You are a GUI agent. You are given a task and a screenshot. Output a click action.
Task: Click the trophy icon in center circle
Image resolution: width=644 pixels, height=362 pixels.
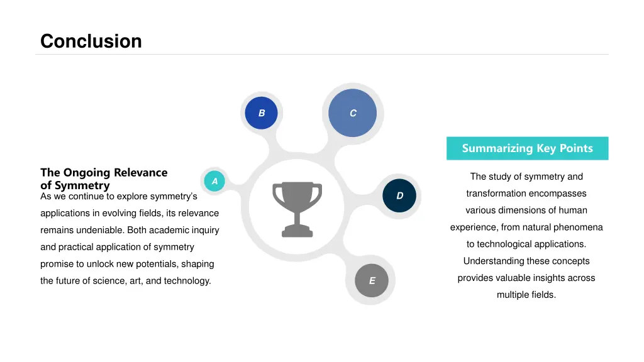297,209
